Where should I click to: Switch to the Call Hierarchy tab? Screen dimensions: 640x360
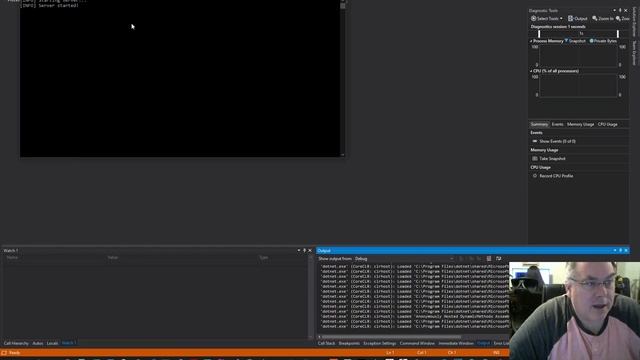16,343
